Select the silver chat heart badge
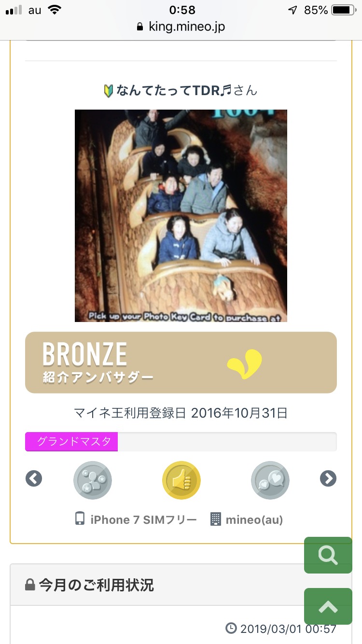This screenshot has width=362, height=644. coord(270,480)
